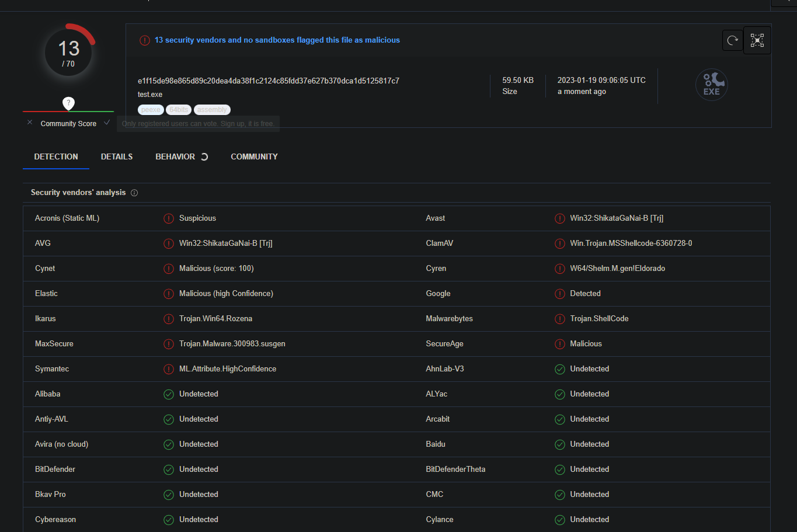Downvote using the Community Score X icon
This screenshot has height=532, width=797.
pos(30,123)
